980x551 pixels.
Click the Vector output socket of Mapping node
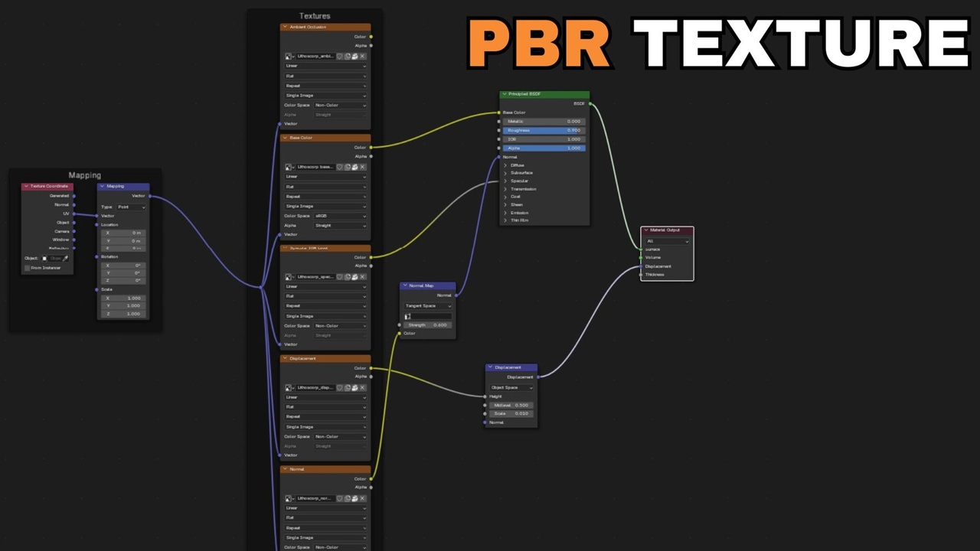[x=150, y=196]
